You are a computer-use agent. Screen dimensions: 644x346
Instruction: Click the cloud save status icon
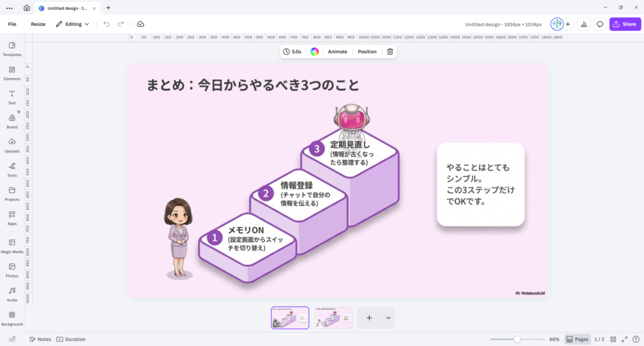point(140,24)
